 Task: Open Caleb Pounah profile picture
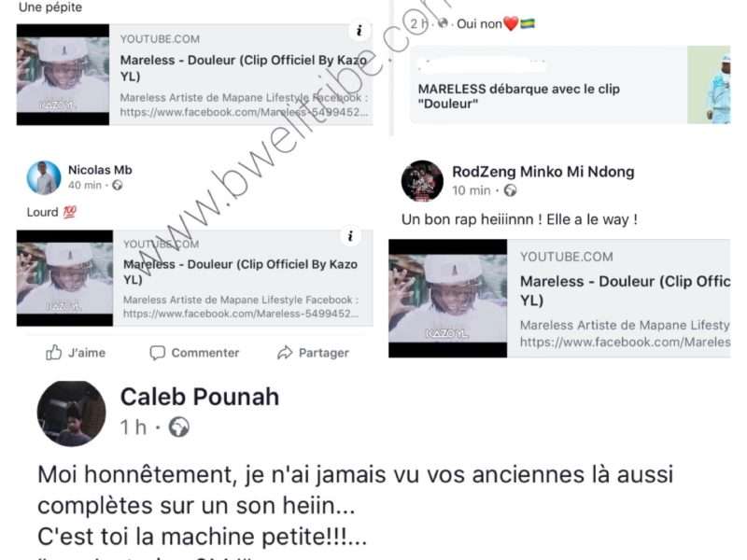click(x=72, y=413)
